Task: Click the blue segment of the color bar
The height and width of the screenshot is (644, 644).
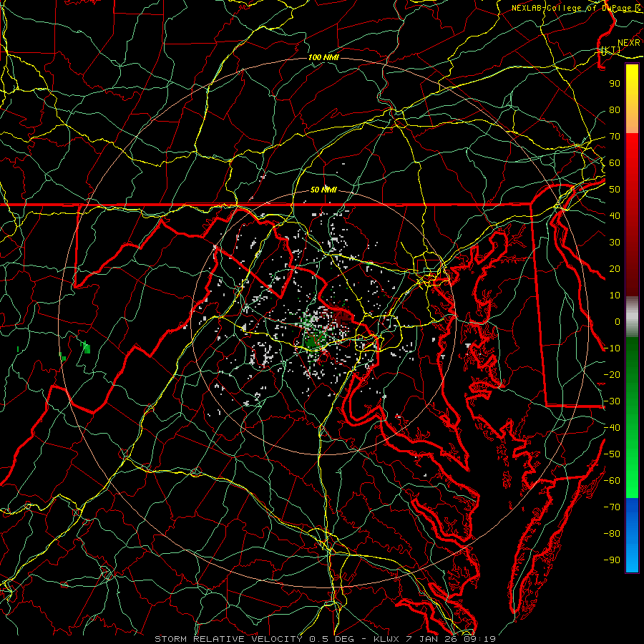Action: 632,535
